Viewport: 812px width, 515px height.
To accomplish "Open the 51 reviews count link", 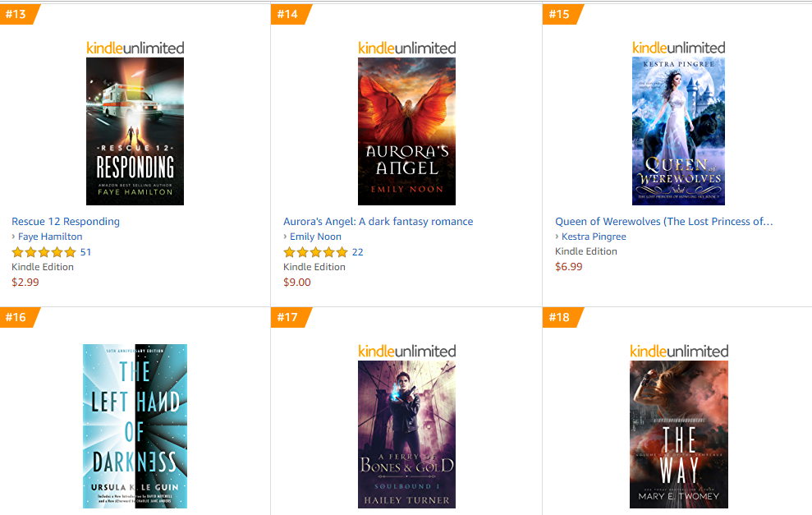I will coord(85,252).
